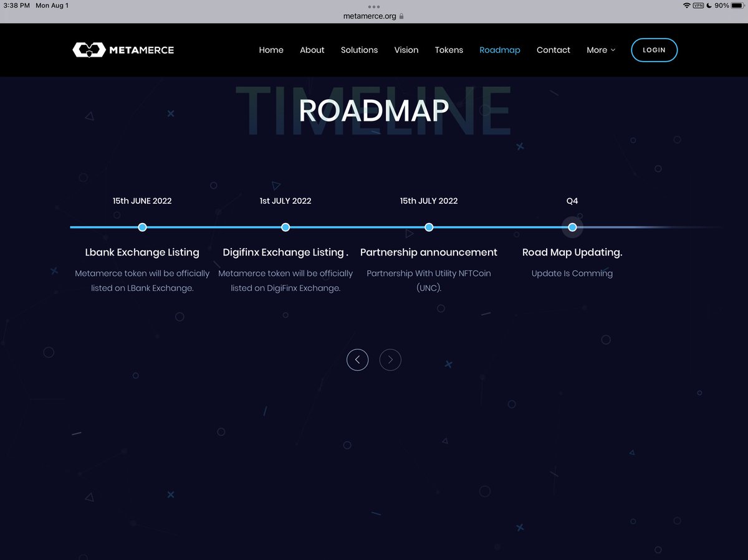Select the 15th JULY 2022 timeline dot
This screenshot has height=560, width=748.
click(x=429, y=227)
